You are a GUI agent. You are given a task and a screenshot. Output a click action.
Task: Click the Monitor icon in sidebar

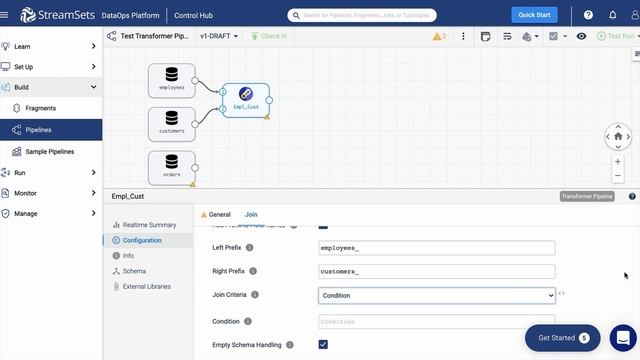pyautogui.click(x=5, y=193)
